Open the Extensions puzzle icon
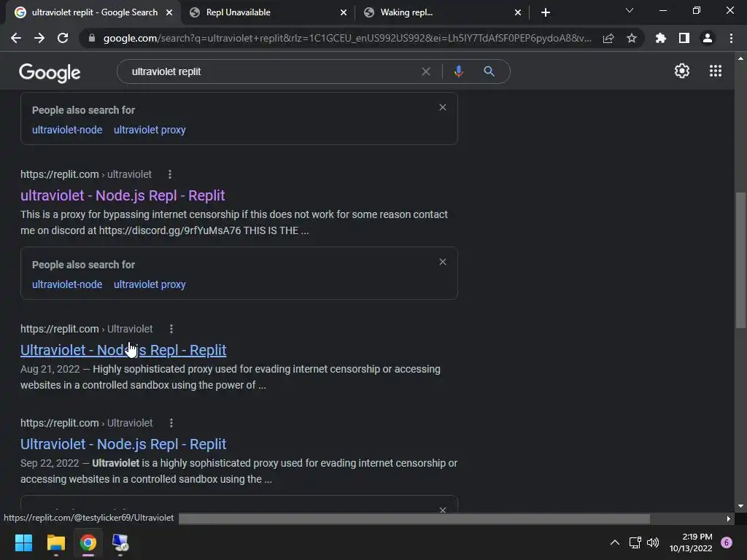747x560 pixels. 661,38
